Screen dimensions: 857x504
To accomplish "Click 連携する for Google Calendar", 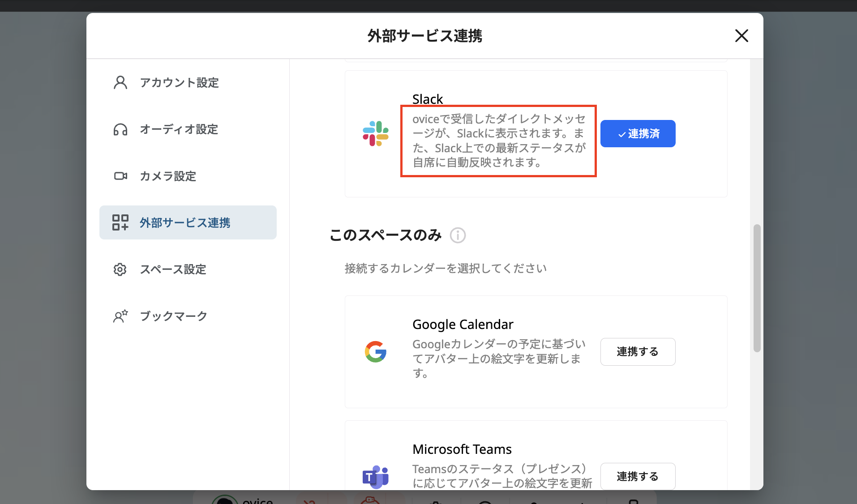I will (638, 352).
